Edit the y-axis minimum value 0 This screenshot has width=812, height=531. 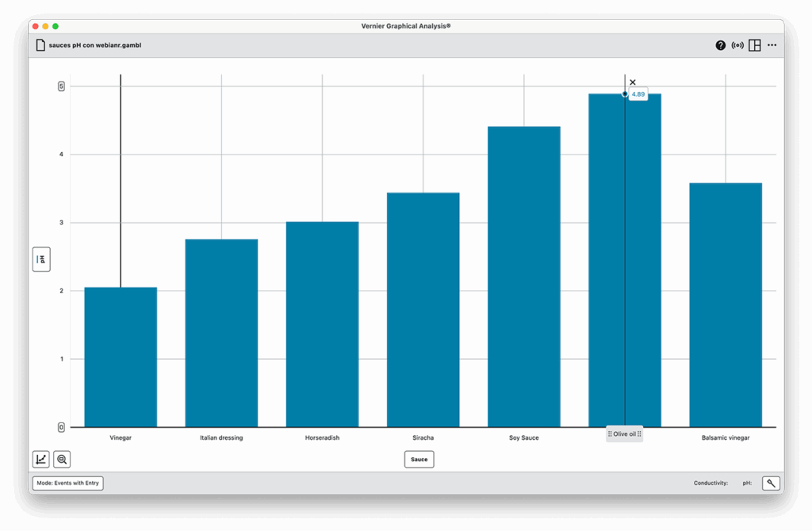pyautogui.click(x=61, y=427)
